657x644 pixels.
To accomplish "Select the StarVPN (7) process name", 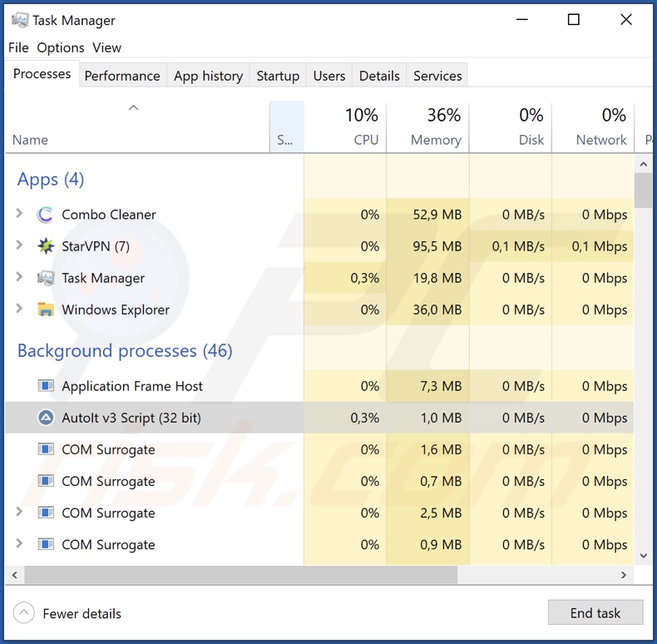I will 96,246.
